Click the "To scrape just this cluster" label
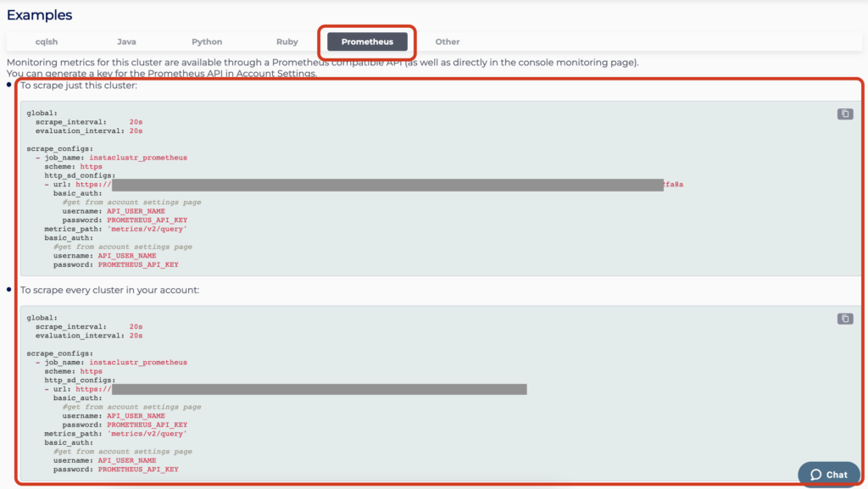Image resolution: width=868 pixels, height=489 pixels. click(79, 86)
